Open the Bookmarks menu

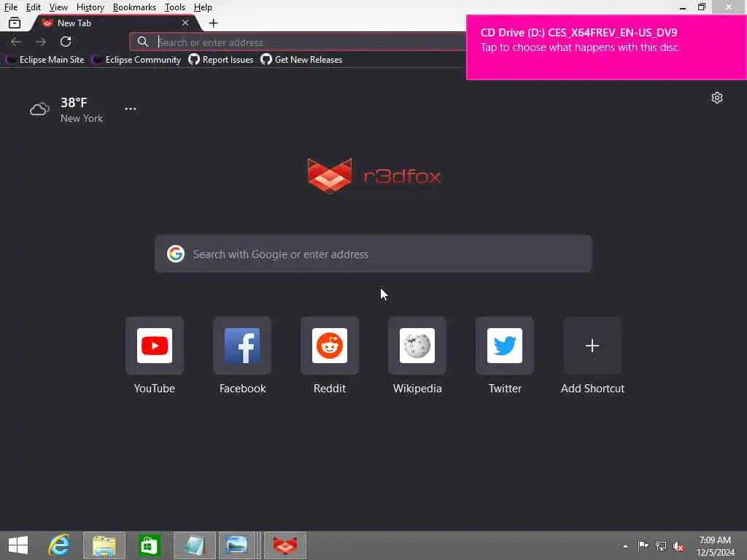pyautogui.click(x=134, y=7)
